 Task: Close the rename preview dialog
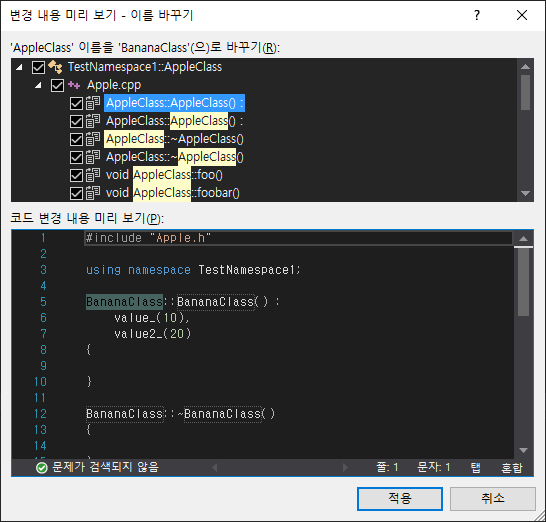522,15
